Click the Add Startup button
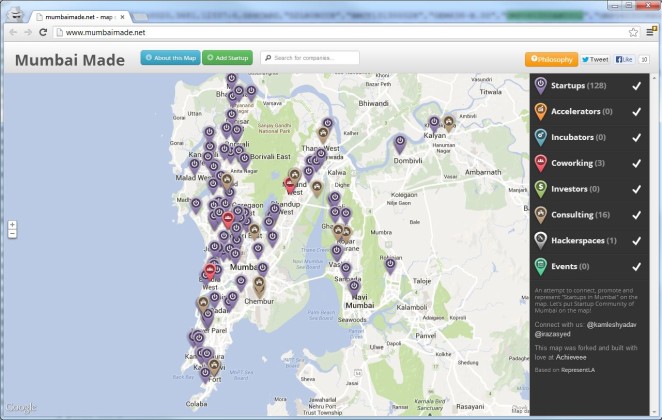662x420 pixels. pyautogui.click(x=228, y=58)
